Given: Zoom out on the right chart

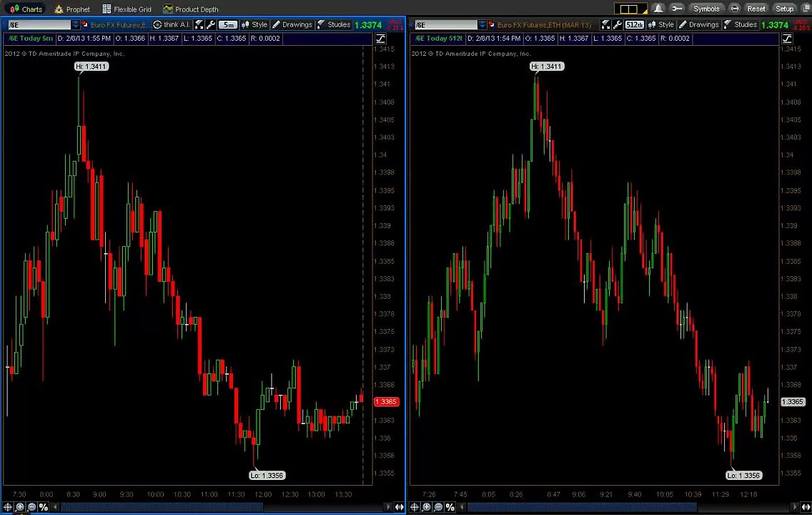Looking at the screenshot, I should [x=438, y=507].
